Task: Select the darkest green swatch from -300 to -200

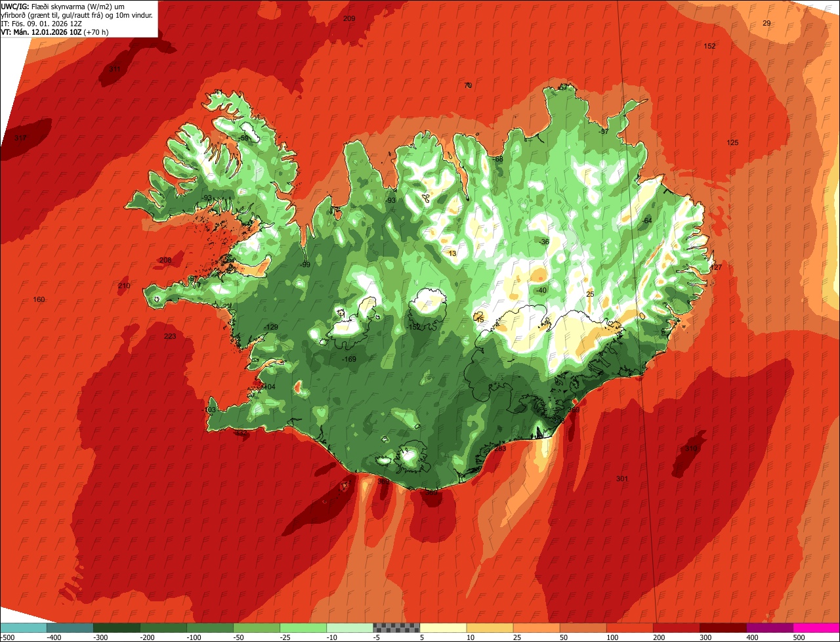Action: [x=117, y=627]
